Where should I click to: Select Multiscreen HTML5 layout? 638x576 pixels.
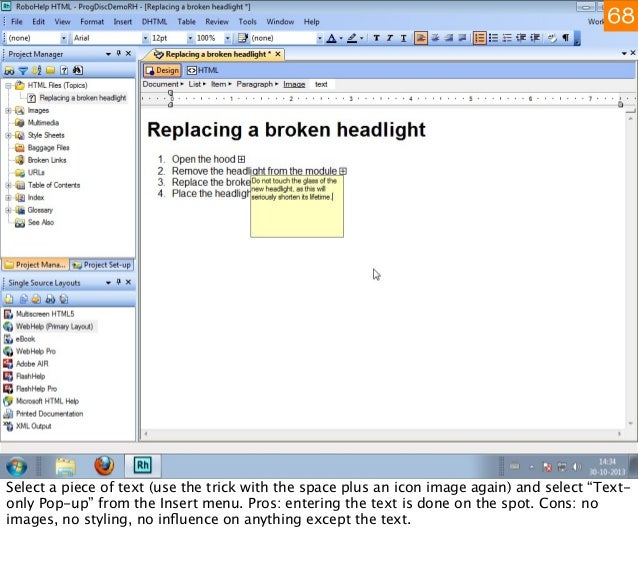tap(45, 314)
